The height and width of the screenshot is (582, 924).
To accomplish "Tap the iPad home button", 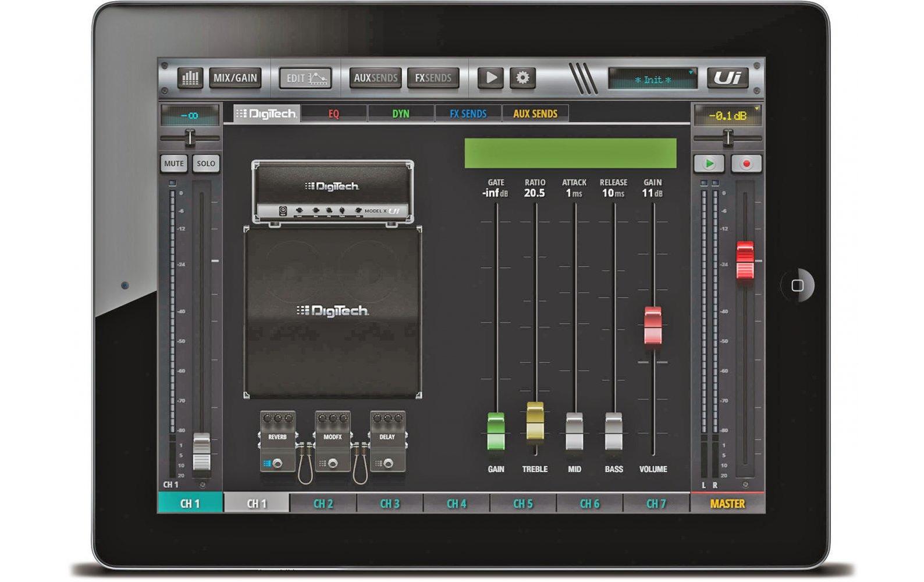I will coord(798,285).
